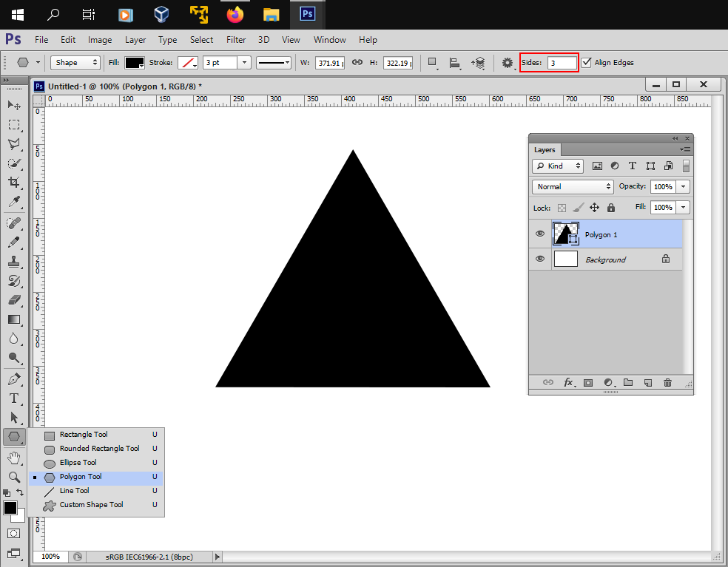Viewport: 728px width, 567px height.
Task: Open the blend mode dropdown showing Normal
Action: coord(572,186)
